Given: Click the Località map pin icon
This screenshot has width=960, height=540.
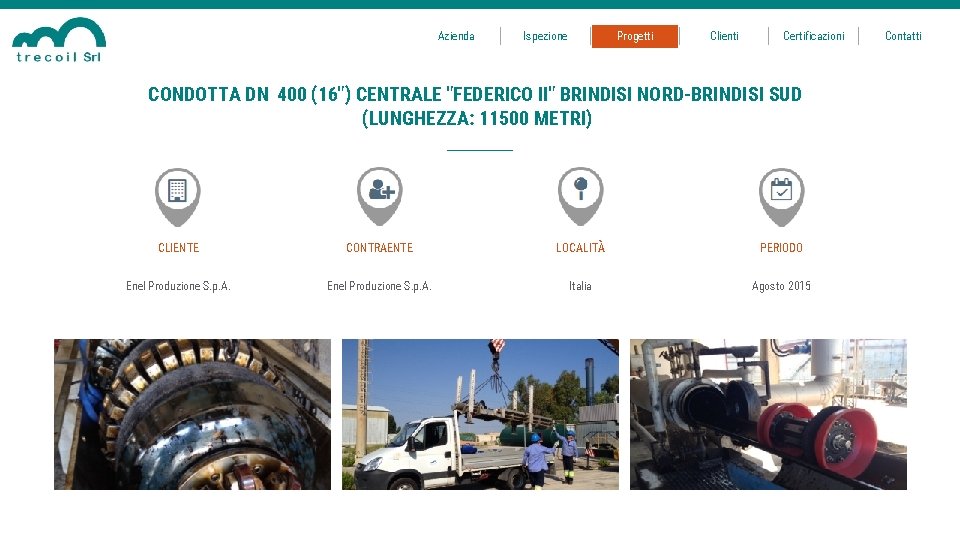Looking at the screenshot, I should click(x=580, y=197).
